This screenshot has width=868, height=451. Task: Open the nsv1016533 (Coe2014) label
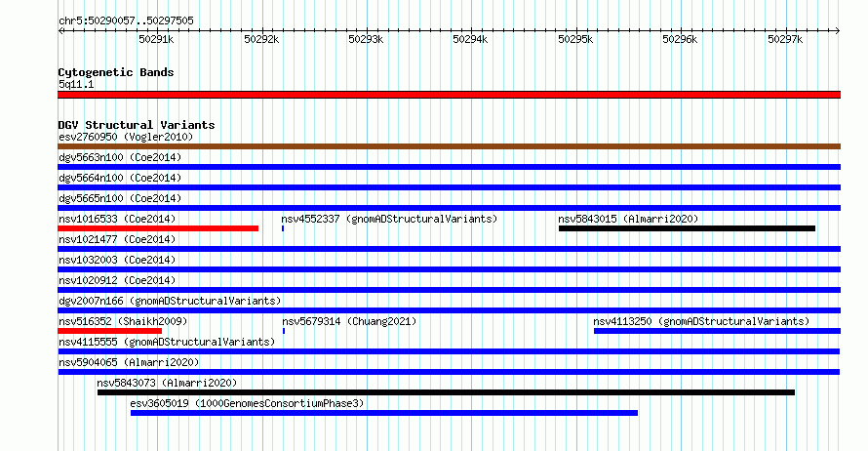click(117, 219)
